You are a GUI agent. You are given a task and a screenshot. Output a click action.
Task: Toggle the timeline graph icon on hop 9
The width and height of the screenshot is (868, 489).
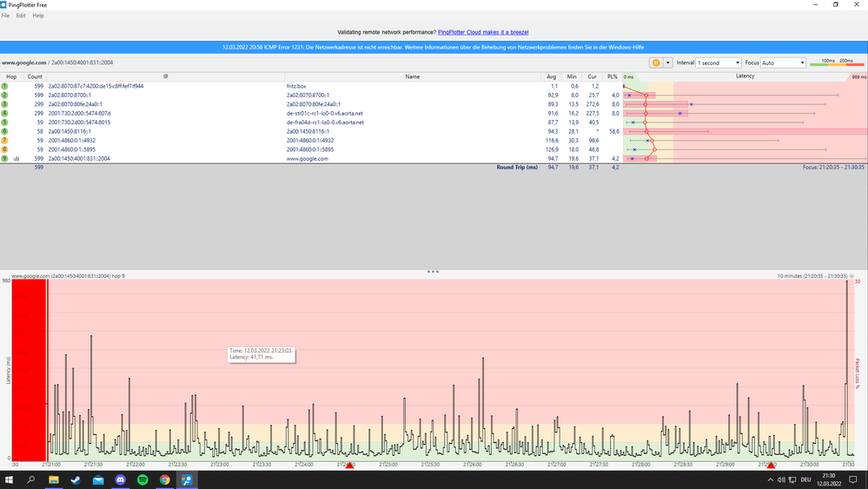tap(17, 159)
